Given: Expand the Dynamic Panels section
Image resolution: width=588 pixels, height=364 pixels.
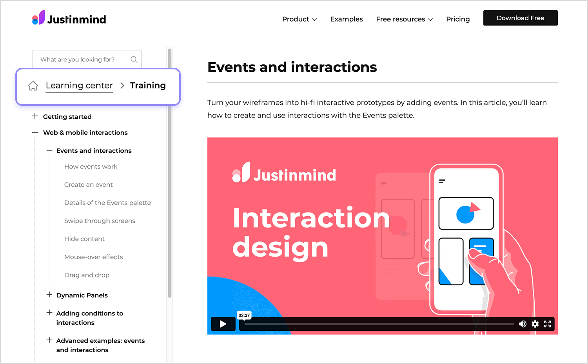Looking at the screenshot, I should [49, 295].
